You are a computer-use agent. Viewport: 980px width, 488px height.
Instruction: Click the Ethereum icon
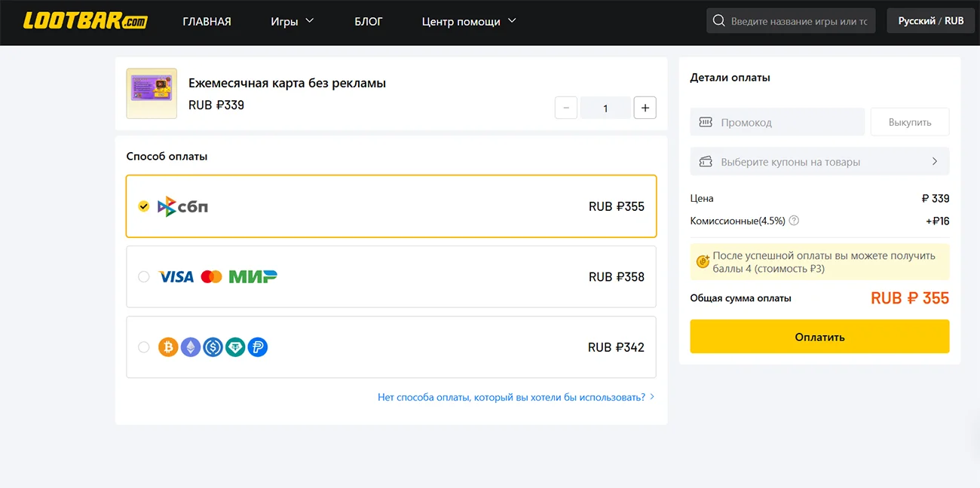(x=191, y=347)
